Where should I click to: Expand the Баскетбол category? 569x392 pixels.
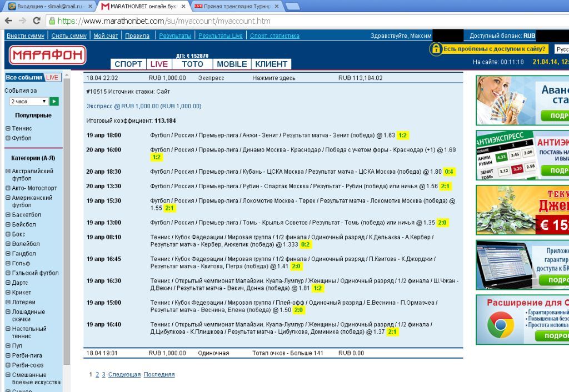point(8,215)
